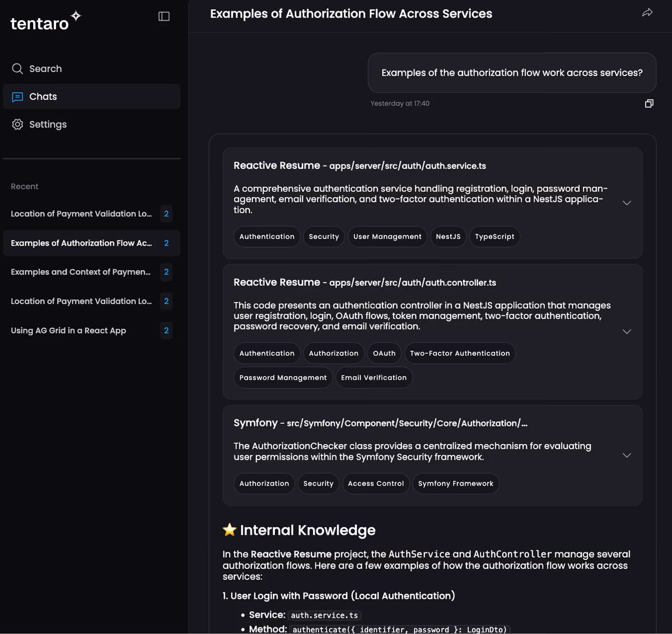
Task: Click Email Verification tag
Action: [374, 378]
